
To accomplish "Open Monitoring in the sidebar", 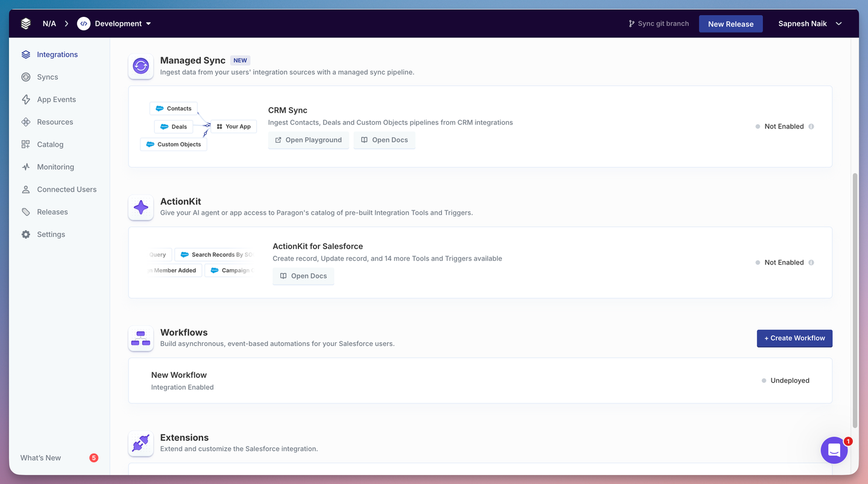I will (55, 167).
